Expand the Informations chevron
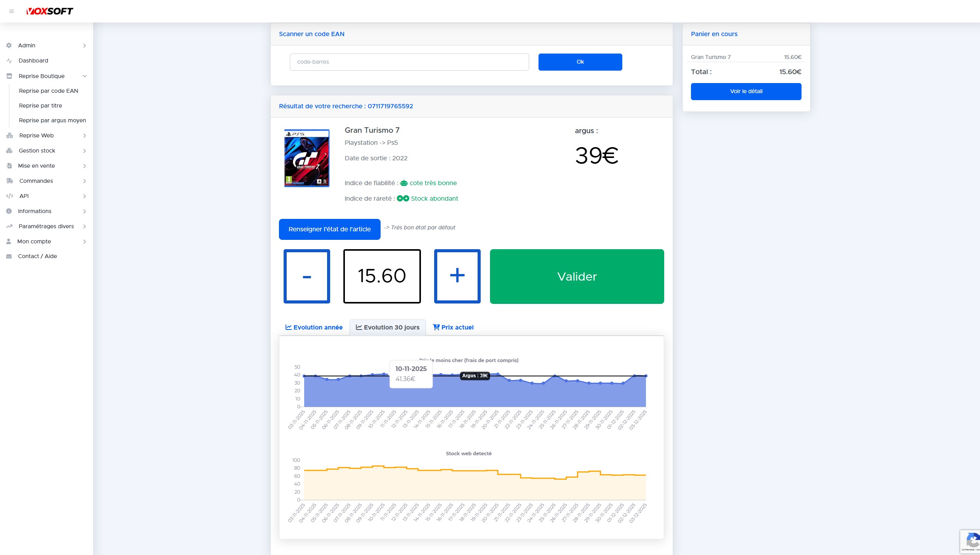This screenshot has width=980, height=555. click(85, 212)
